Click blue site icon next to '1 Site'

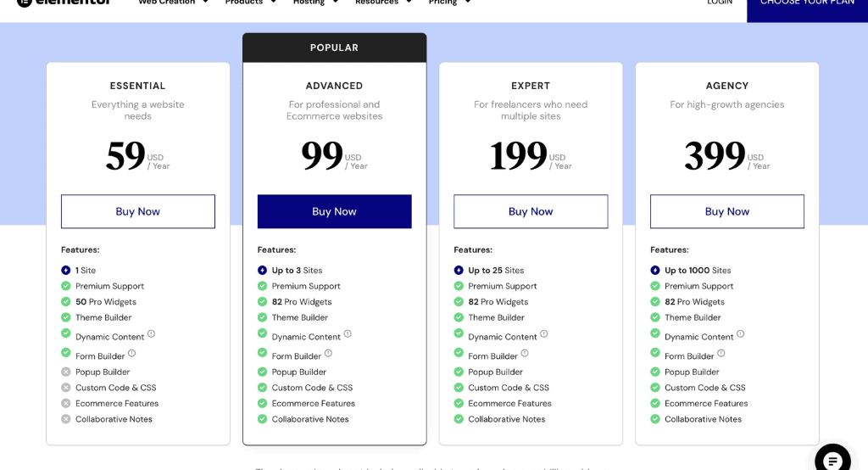tap(66, 270)
